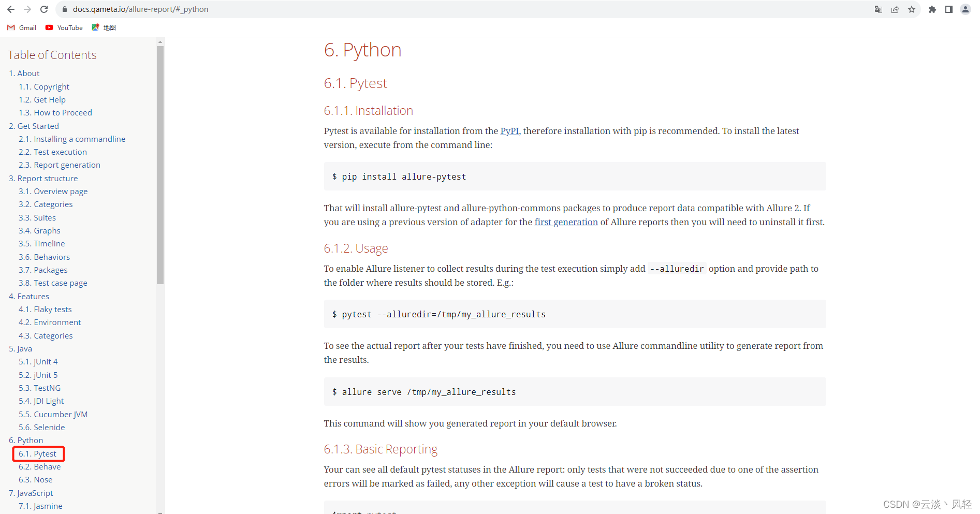980x514 pixels.
Task: Jump to 1. About in contents
Action: point(24,74)
